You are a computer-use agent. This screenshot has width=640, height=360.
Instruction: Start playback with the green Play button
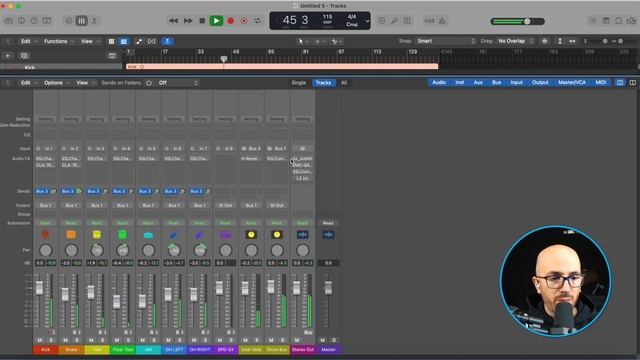[216, 21]
